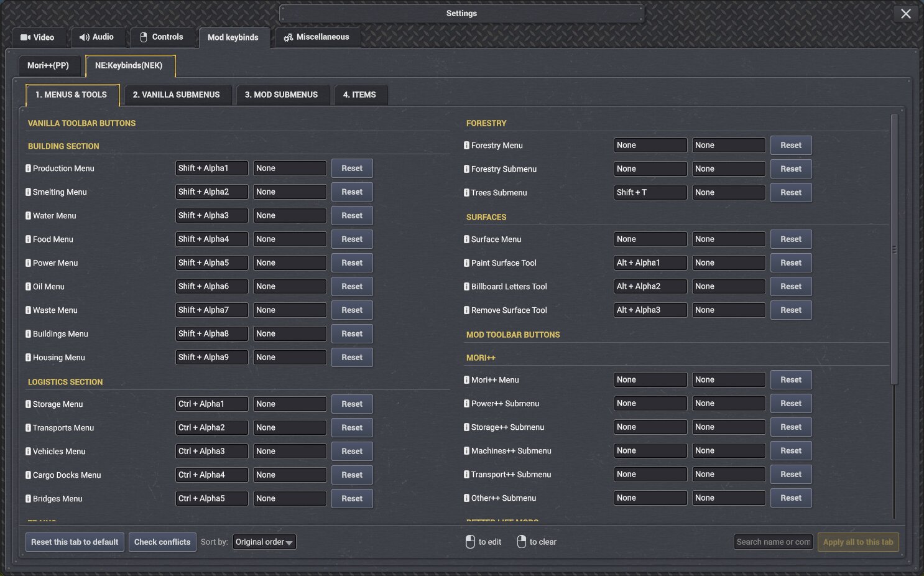Click the info icon beside Trees Submenu

466,193
